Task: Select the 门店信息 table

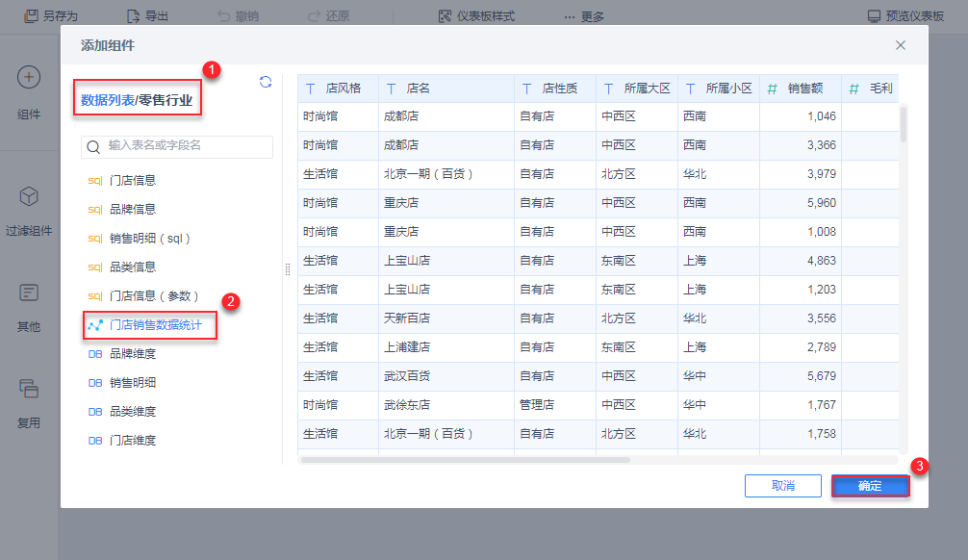Action: pyautogui.click(x=133, y=181)
